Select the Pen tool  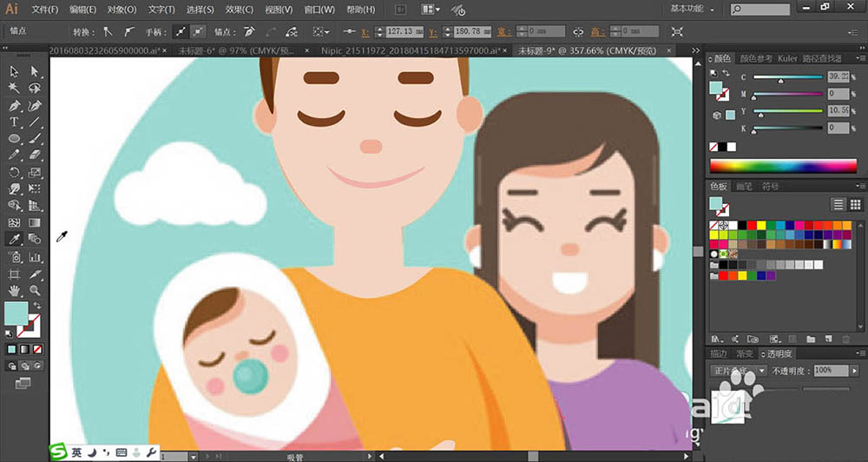coord(14,105)
